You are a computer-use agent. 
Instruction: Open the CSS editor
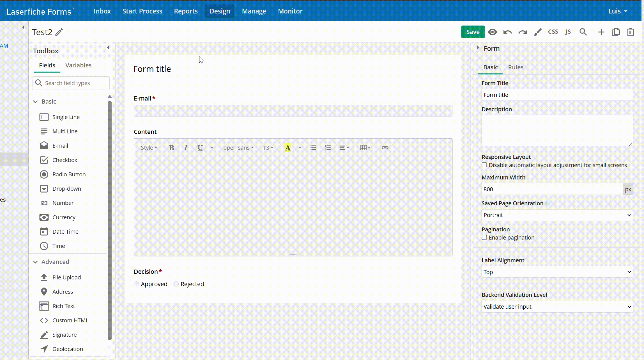[x=553, y=32]
